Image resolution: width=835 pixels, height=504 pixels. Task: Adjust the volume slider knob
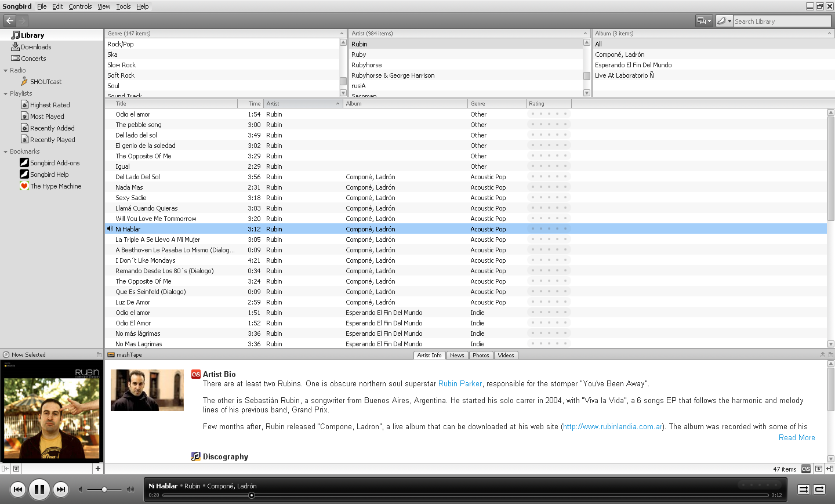click(104, 490)
